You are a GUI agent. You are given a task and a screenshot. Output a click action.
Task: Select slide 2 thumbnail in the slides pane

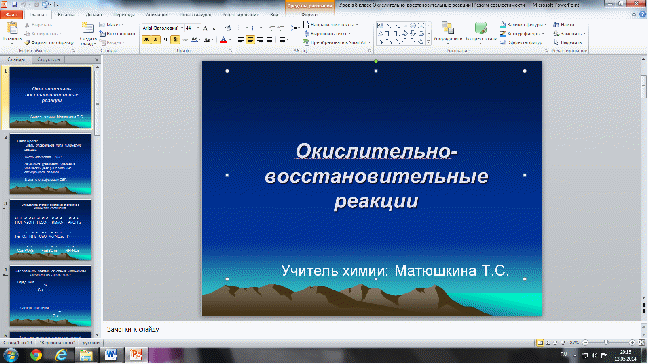[x=50, y=164]
